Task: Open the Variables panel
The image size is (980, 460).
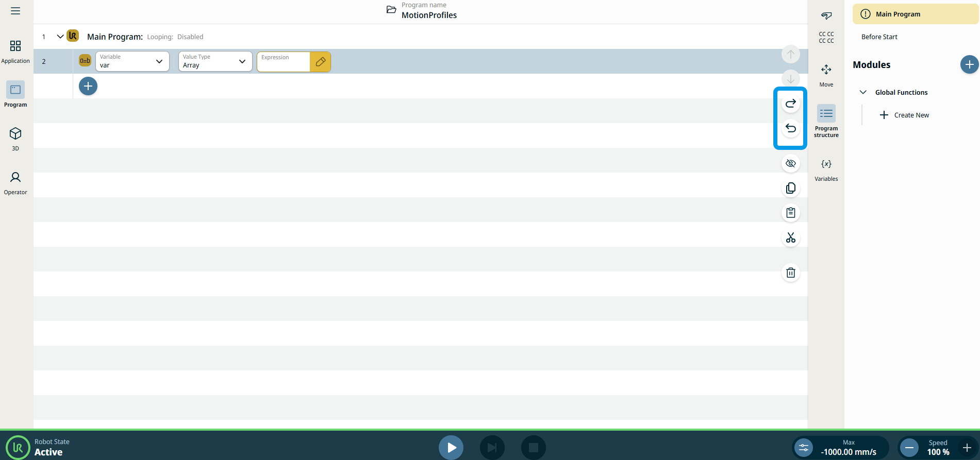Action: [x=826, y=169]
